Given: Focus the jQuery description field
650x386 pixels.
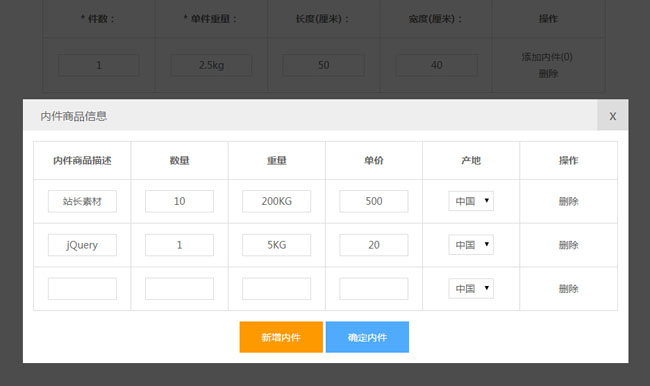Looking at the screenshot, I should click(82, 245).
